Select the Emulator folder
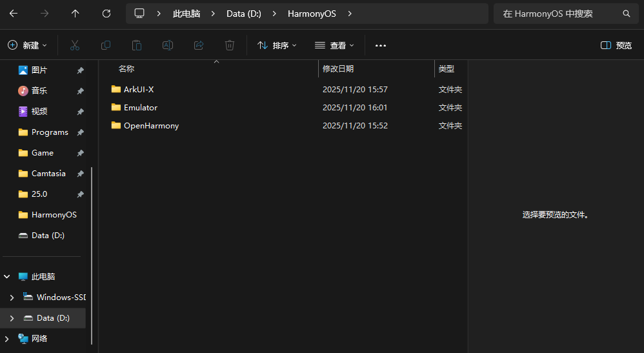 point(141,107)
